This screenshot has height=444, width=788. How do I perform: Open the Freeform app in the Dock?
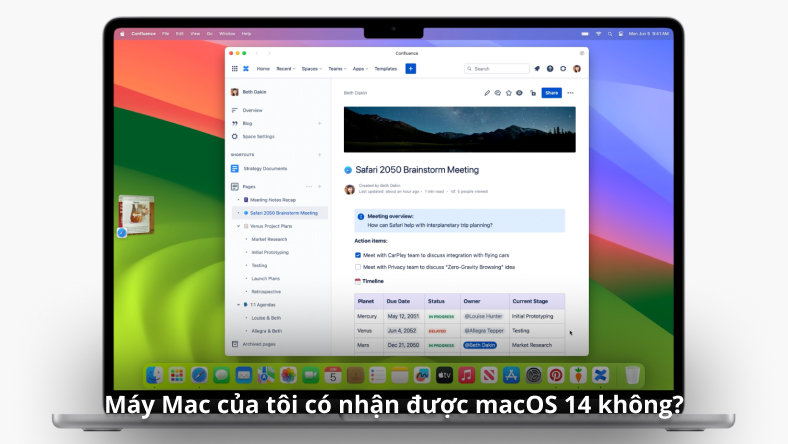[422, 375]
